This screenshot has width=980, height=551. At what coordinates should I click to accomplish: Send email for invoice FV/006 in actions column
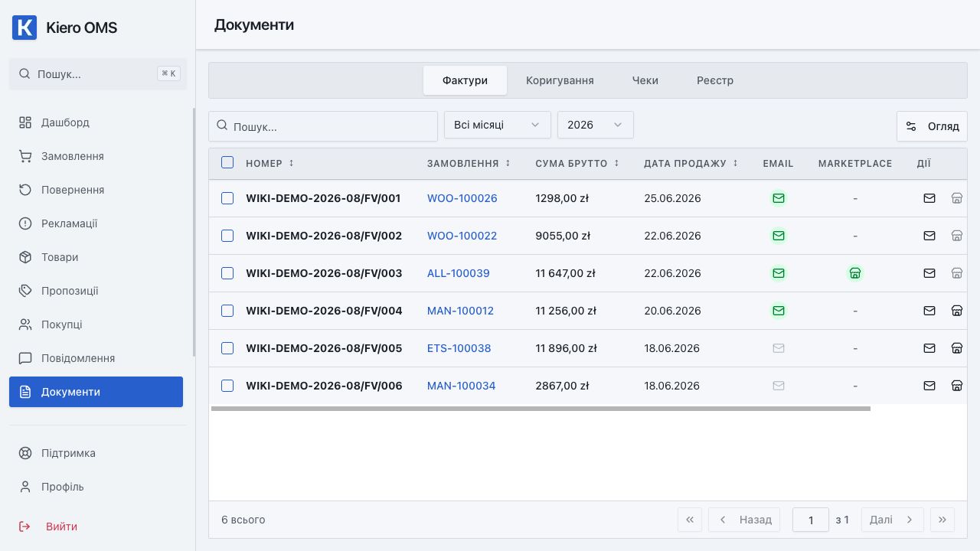click(929, 386)
